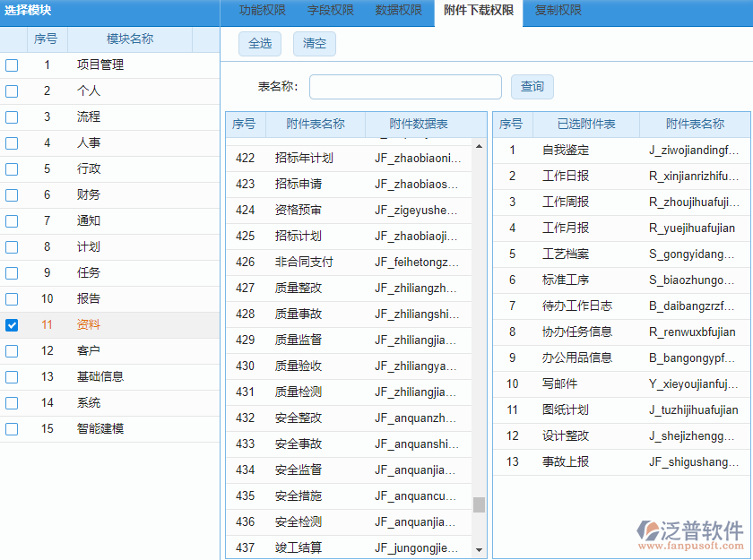Click the select-all checkbox above module list
This screenshot has height=560, width=753.
point(12,39)
